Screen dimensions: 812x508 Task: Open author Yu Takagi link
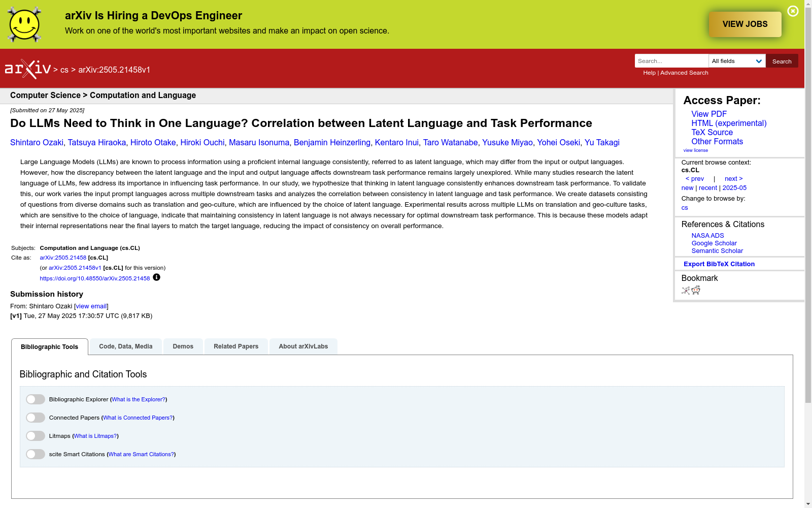coord(602,143)
